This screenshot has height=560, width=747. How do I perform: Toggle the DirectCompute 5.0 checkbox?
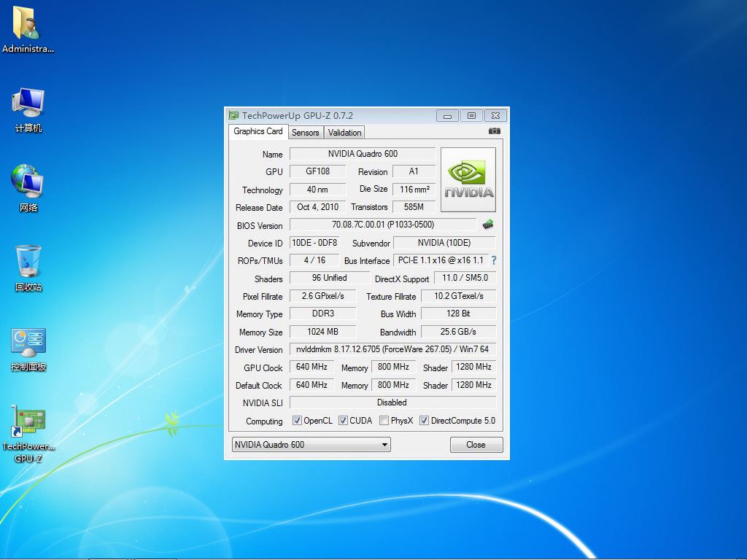pos(424,421)
